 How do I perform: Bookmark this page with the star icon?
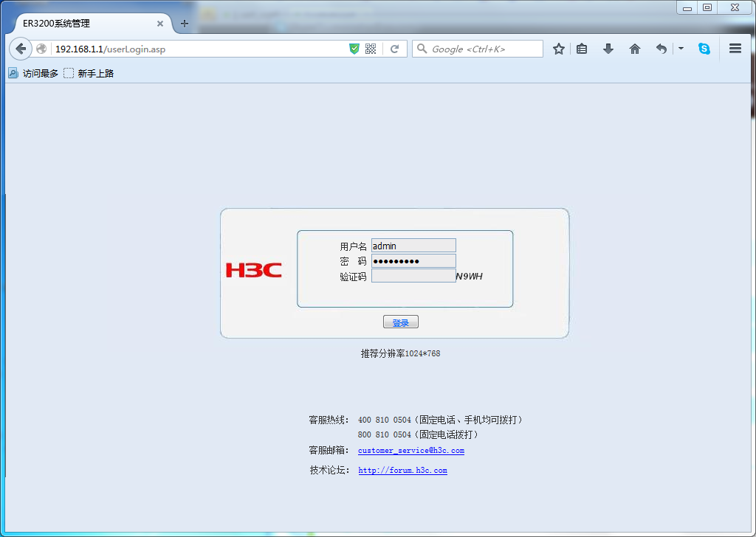(559, 49)
